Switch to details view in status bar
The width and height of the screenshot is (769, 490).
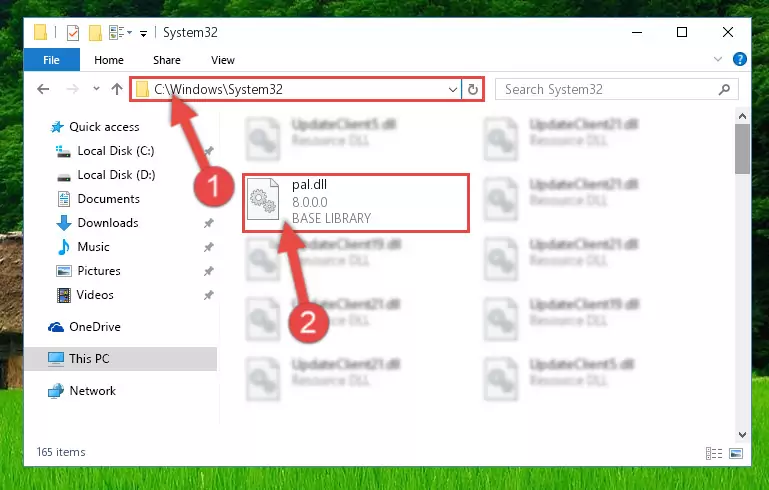coord(714,453)
